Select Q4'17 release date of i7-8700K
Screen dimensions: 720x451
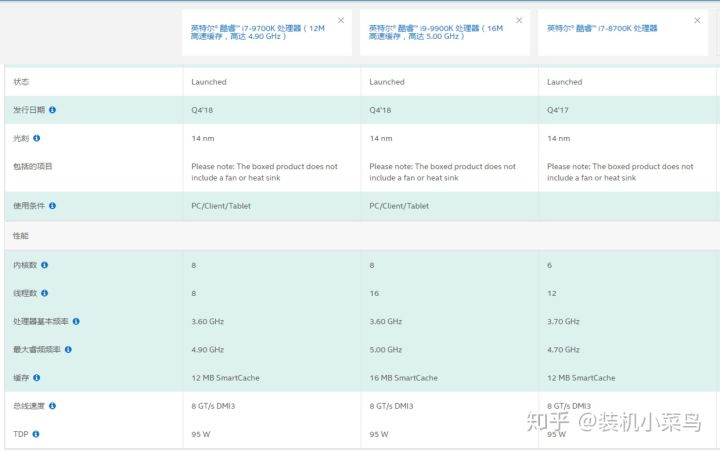(x=557, y=110)
